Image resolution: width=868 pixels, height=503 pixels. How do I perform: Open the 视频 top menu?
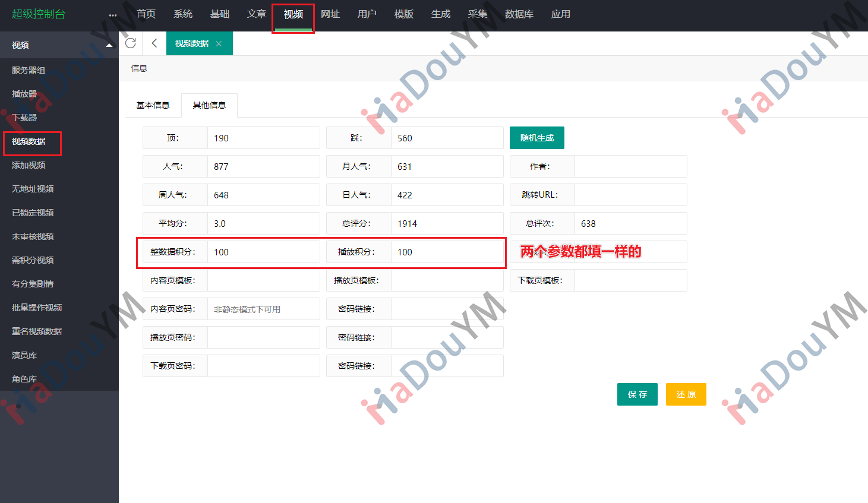coord(293,14)
